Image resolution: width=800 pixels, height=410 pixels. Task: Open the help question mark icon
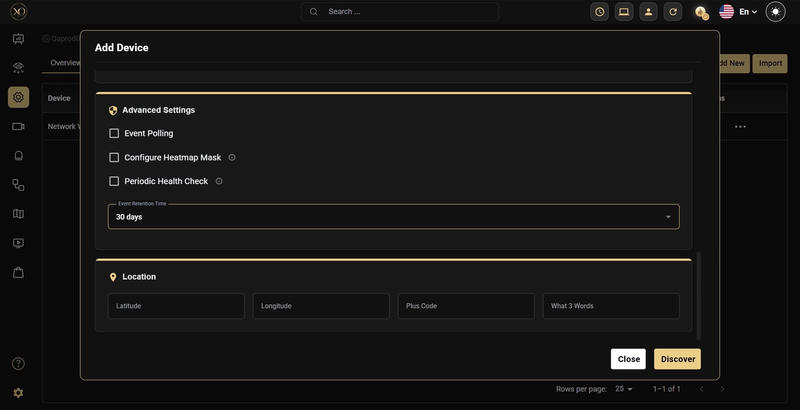18,364
